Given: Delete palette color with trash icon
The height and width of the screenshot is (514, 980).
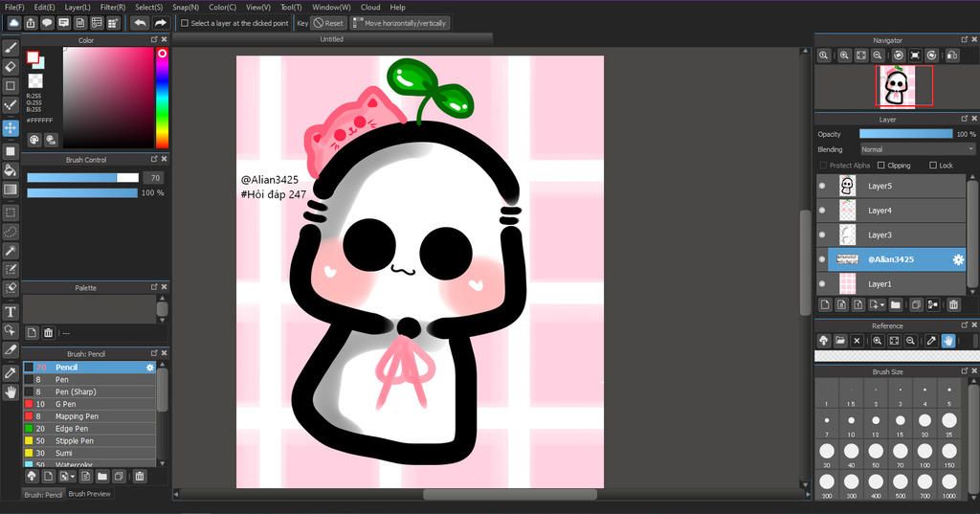Looking at the screenshot, I should 48,333.
